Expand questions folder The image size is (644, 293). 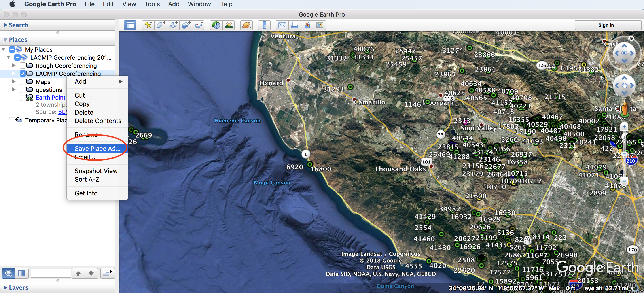click(x=14, y=89)
